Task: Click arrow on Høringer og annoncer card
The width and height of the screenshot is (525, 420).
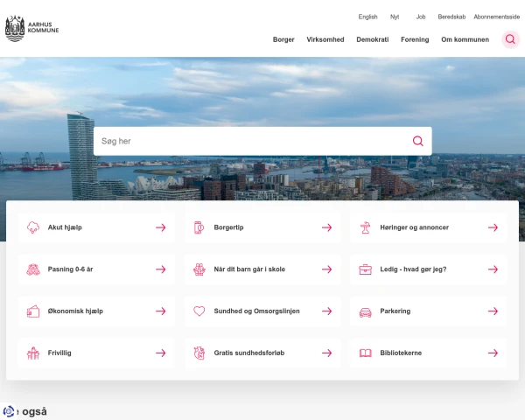Action: coord(493,227)
